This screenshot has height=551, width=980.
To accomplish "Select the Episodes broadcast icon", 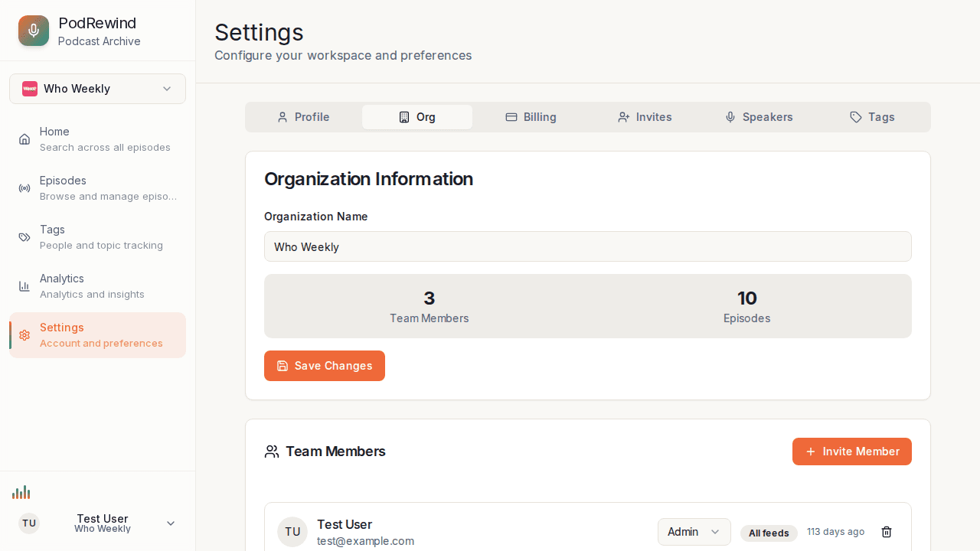I will pos(24,187).
